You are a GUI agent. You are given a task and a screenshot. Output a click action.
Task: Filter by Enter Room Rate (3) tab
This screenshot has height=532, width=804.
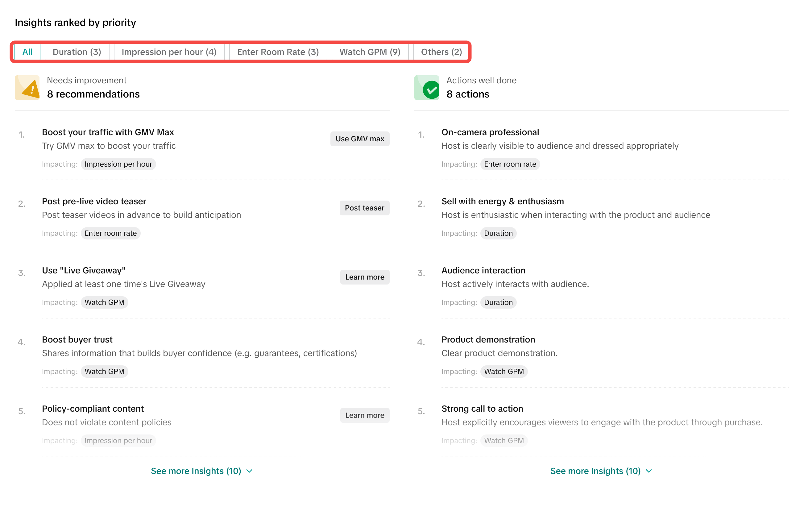click(x=278, y=52)
